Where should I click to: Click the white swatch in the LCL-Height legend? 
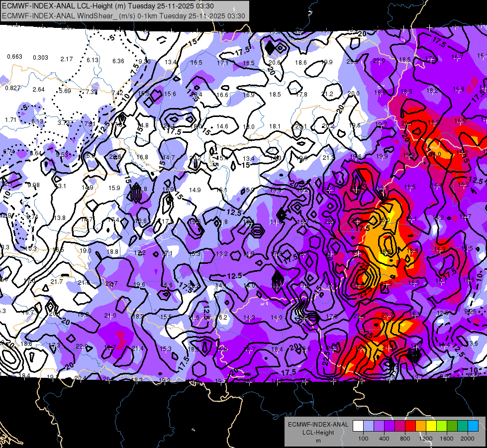click(x=358, y=426)
